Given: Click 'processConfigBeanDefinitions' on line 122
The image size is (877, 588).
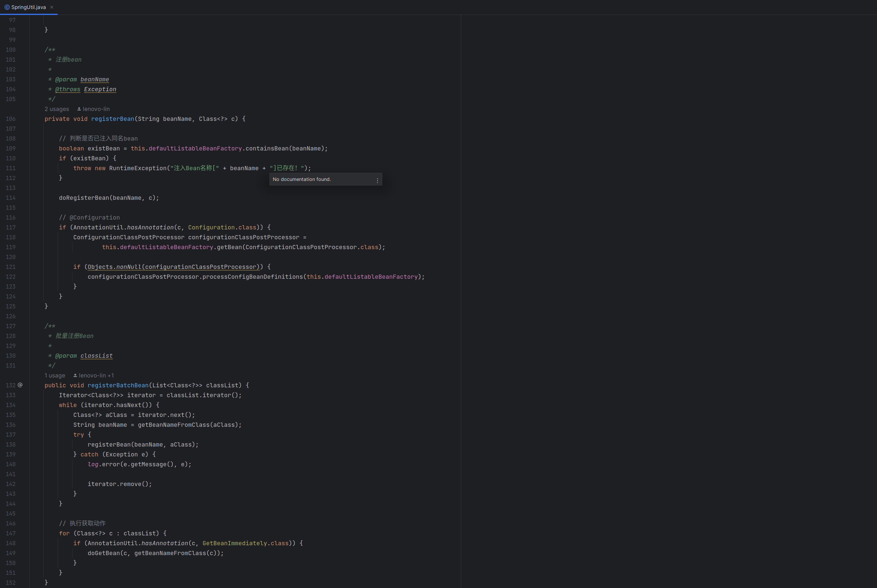Looking at the screenshot, I should [253, 277].
